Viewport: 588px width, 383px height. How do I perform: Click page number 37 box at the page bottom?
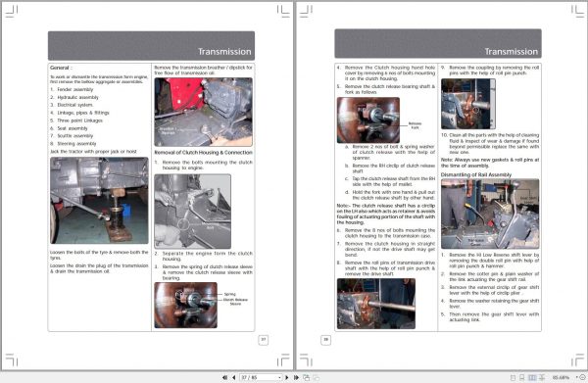264,340
